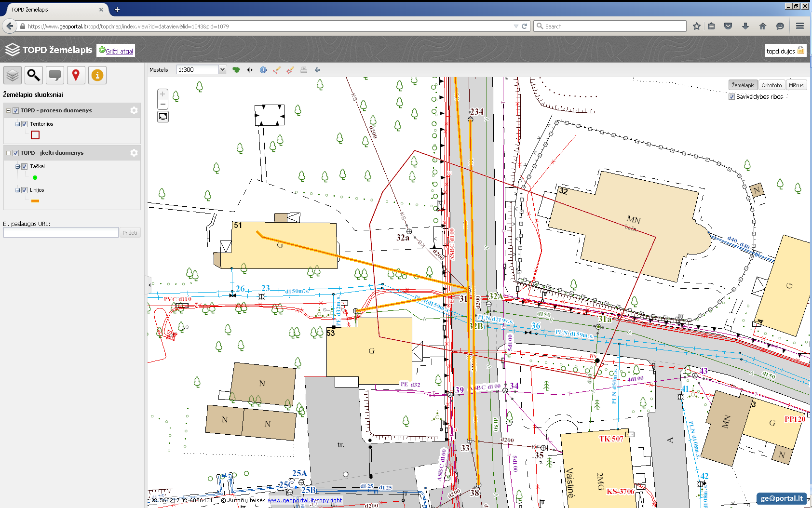Click the Grįžti atgal link

(119, 51)
